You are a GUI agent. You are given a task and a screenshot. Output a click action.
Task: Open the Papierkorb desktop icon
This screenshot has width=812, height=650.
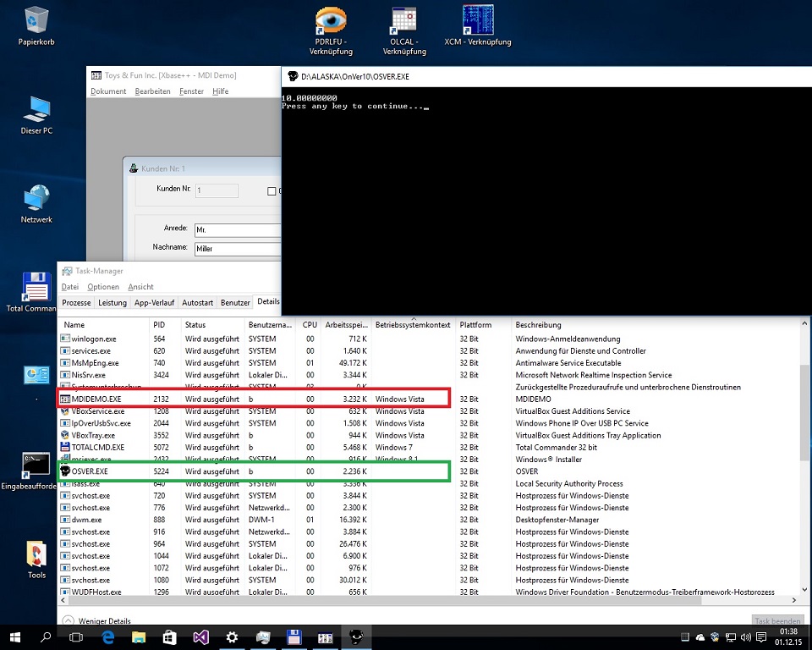tap(36, 26)
